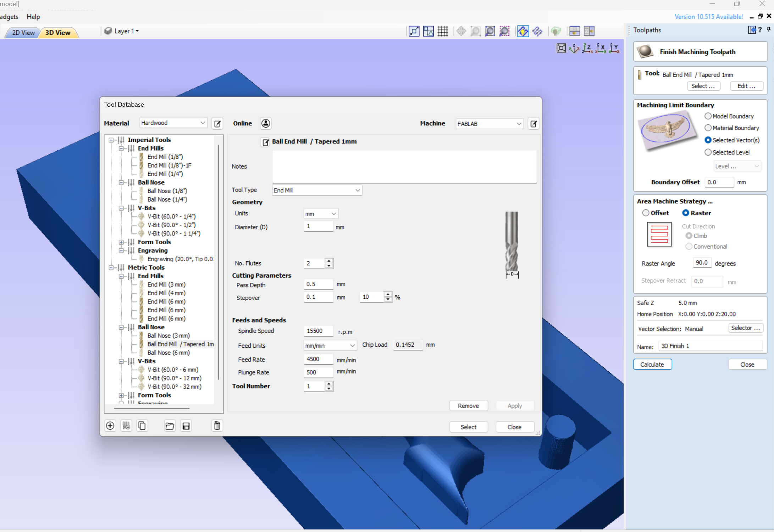774x532 pixels.
Task: Increase the No. Flutes stepper value
Action: pyautogui.click(x=329, y=261)
